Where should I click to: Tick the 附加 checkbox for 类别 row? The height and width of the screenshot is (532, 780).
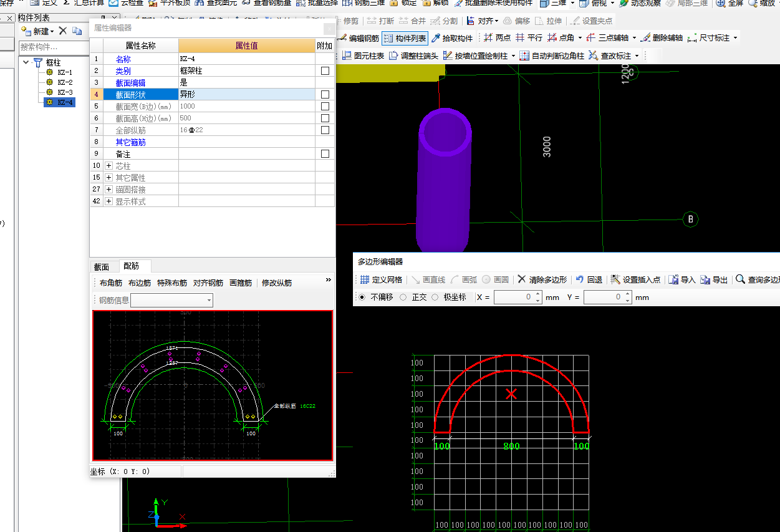pyautogui.click(x=325, y=71)
